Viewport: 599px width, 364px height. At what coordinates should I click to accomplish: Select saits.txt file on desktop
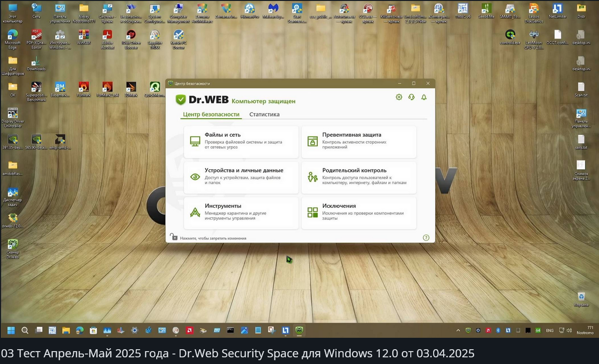coord(581,142)
